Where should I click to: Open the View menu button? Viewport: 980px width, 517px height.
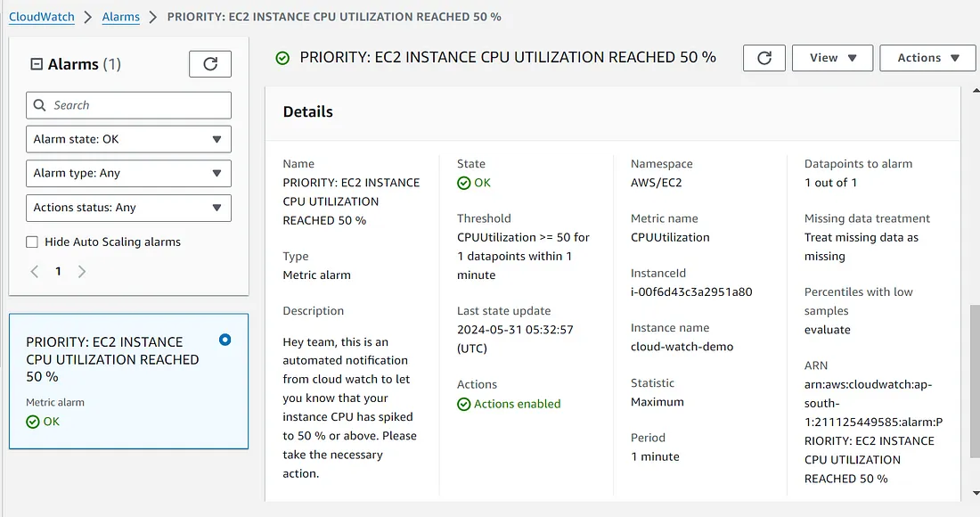[x=832, y=58]
